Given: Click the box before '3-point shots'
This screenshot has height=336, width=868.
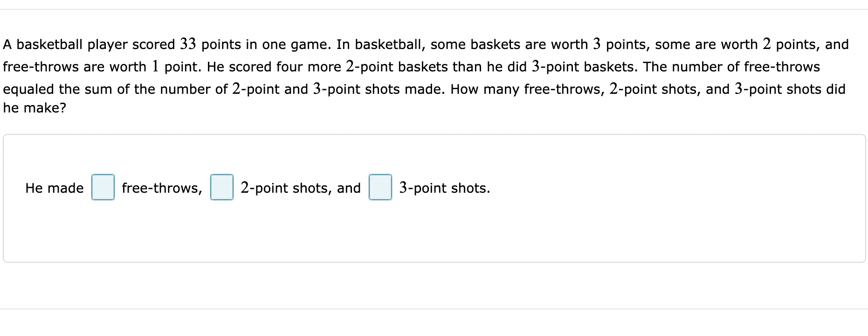Looking at the screenshot, I should point(380,188).
